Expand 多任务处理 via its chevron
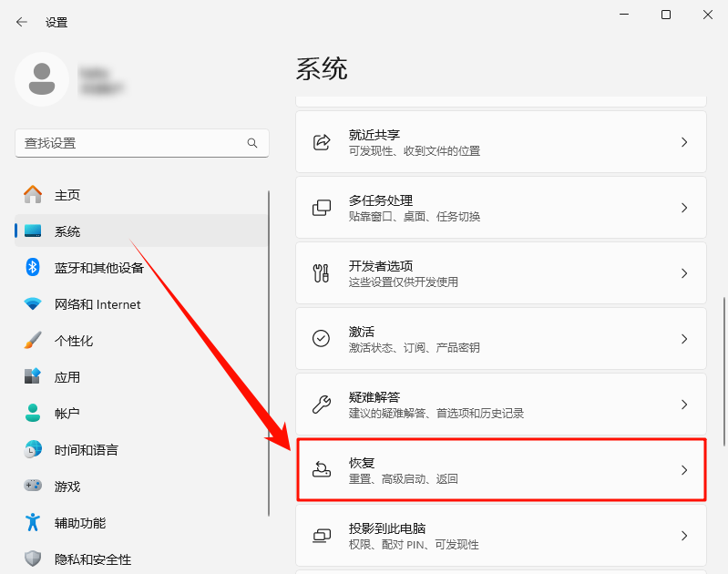 pos(684,208)
